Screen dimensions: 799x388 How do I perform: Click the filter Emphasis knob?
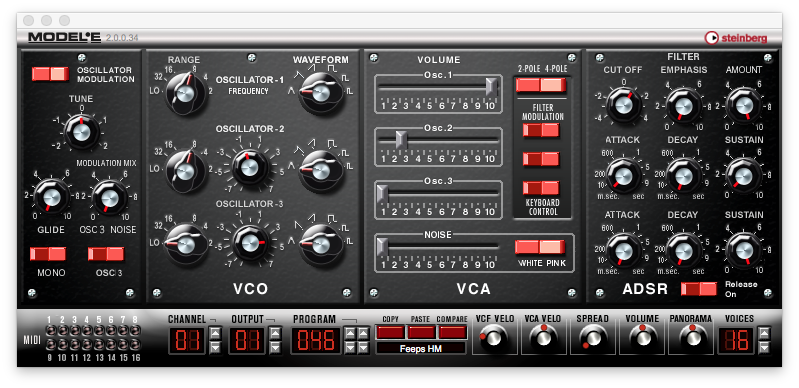[x=683, y=105]
